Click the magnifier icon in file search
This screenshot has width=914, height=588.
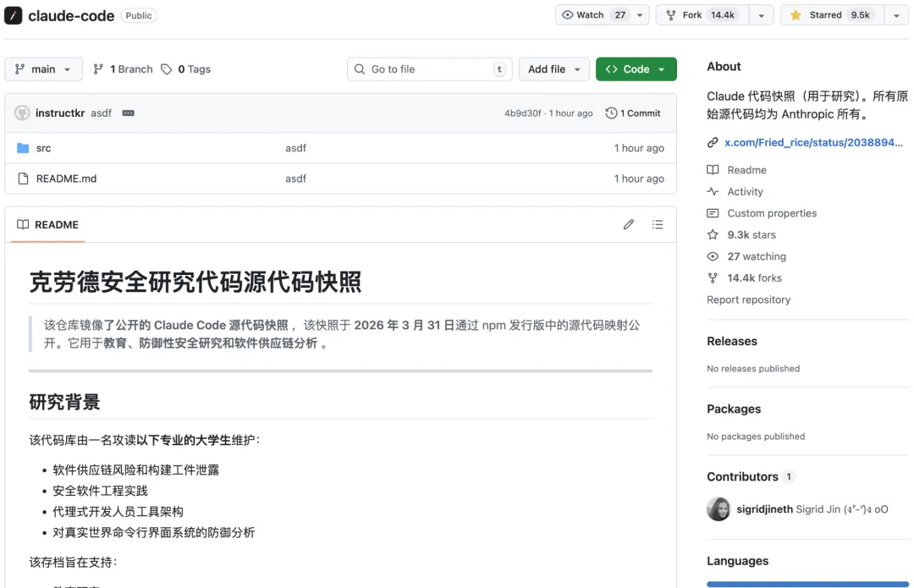[x=360, y=69]
